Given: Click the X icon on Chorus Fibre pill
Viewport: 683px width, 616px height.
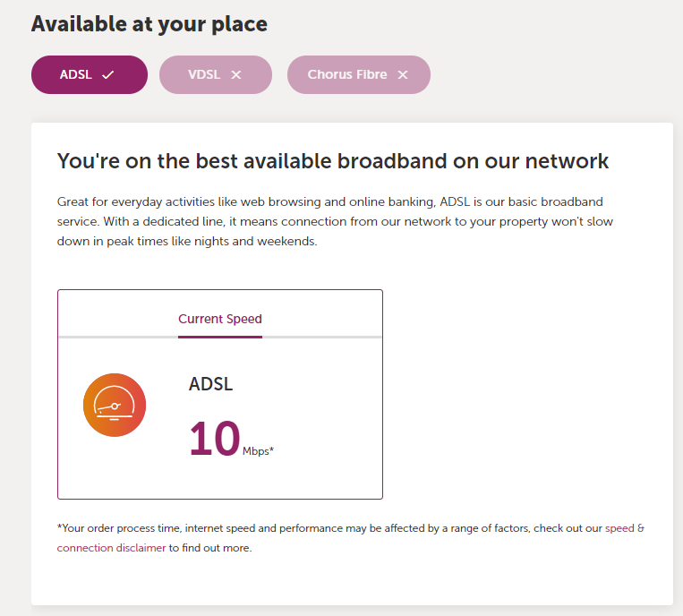Looking at the screenshot, I should (x=403, y=75).
